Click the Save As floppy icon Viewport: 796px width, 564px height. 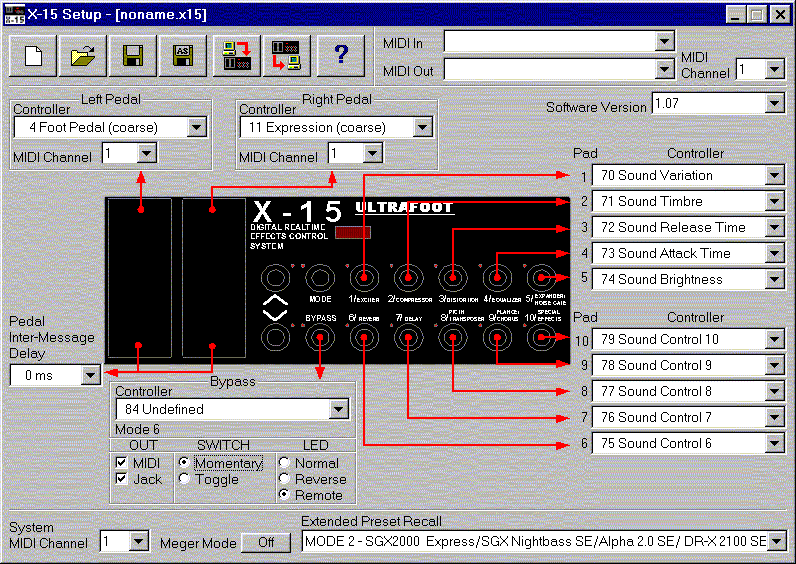click(183, 56)
